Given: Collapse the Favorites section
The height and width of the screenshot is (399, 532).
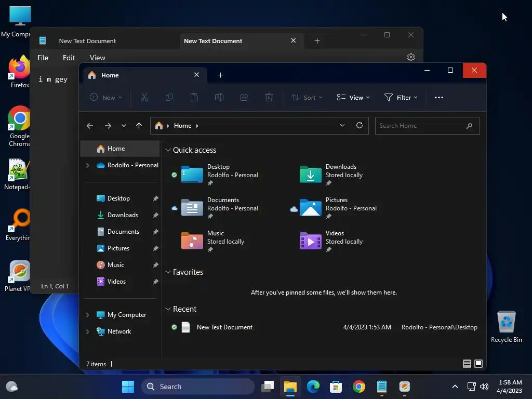Looking at the screenshot, I should click(168, 272).
